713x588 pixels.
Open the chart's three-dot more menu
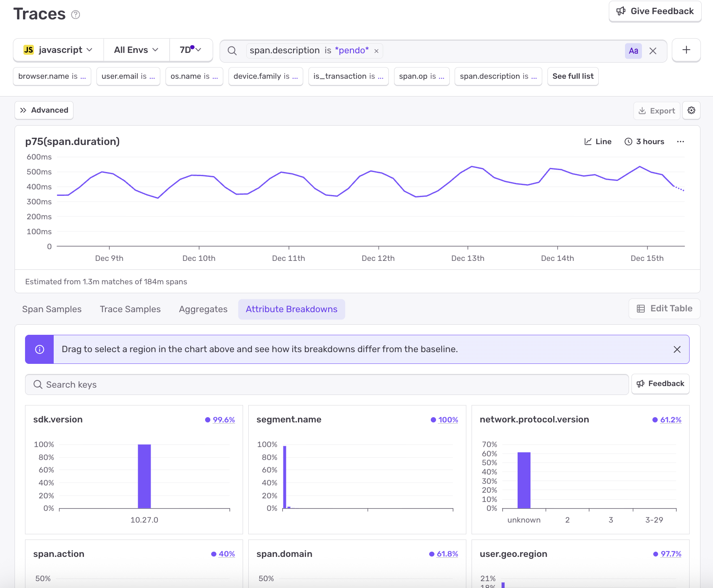click(x=680, y=142)
